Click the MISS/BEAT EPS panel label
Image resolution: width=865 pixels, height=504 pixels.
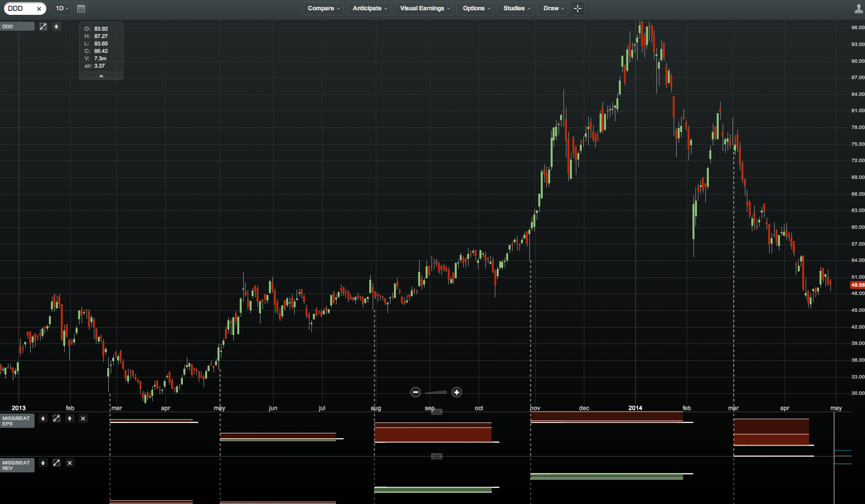click(x=17, y=421)
